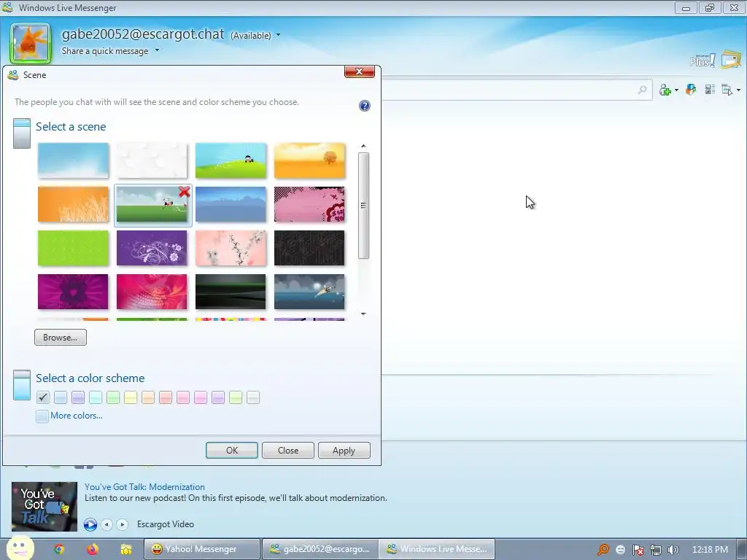Play the You've Got Talk podcast
The image size is (747, 560).
pyautogui.click(x=90, y=524)
